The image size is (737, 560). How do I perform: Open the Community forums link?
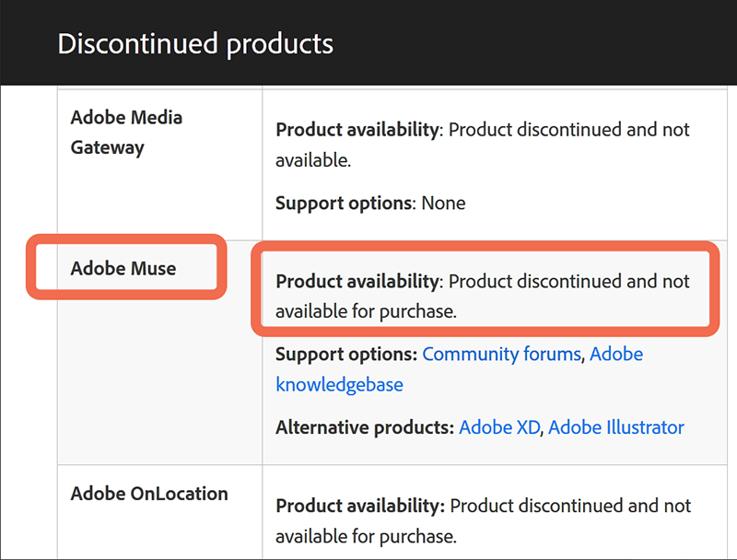[501, 354]
